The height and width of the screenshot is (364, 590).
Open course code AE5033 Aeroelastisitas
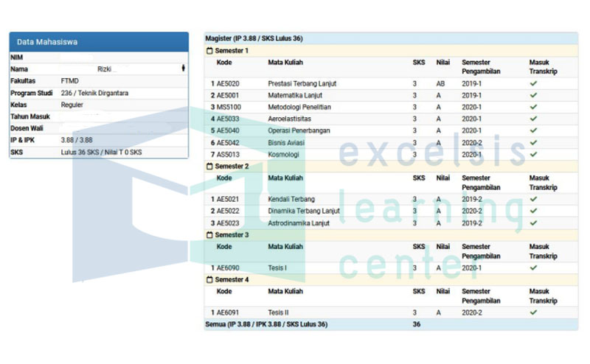click(228, 119)
